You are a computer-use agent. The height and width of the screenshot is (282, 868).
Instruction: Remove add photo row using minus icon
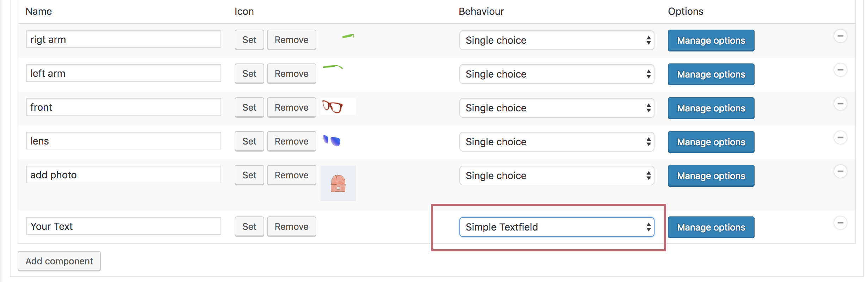pyautogui.click(x=840, y=171)
